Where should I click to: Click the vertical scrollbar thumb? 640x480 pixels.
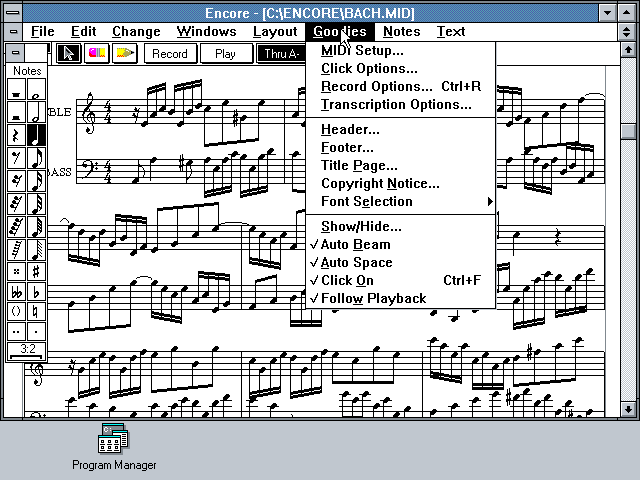(x=628, y=131)
